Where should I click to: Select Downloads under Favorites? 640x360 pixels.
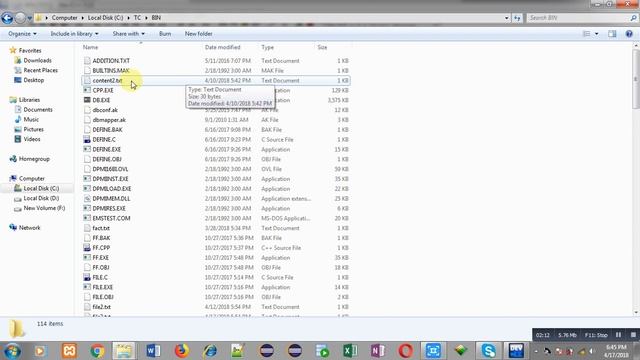tap(37, 60)
